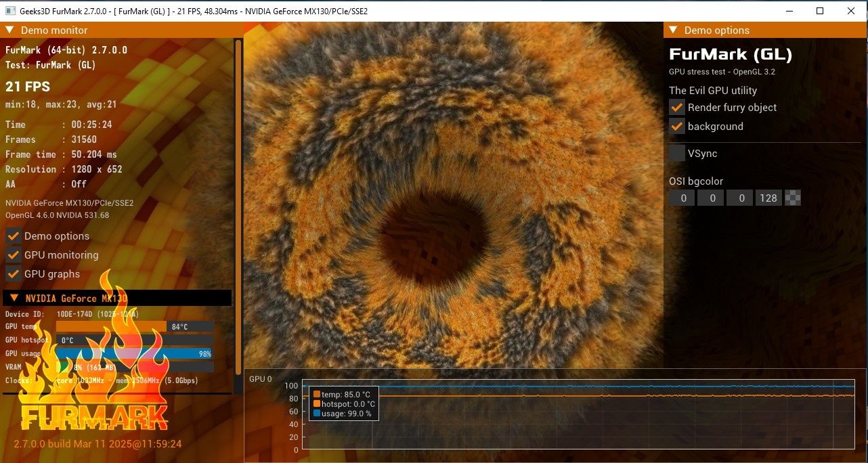Close the FurMark window
868x463 pixels.
(851, 11)
